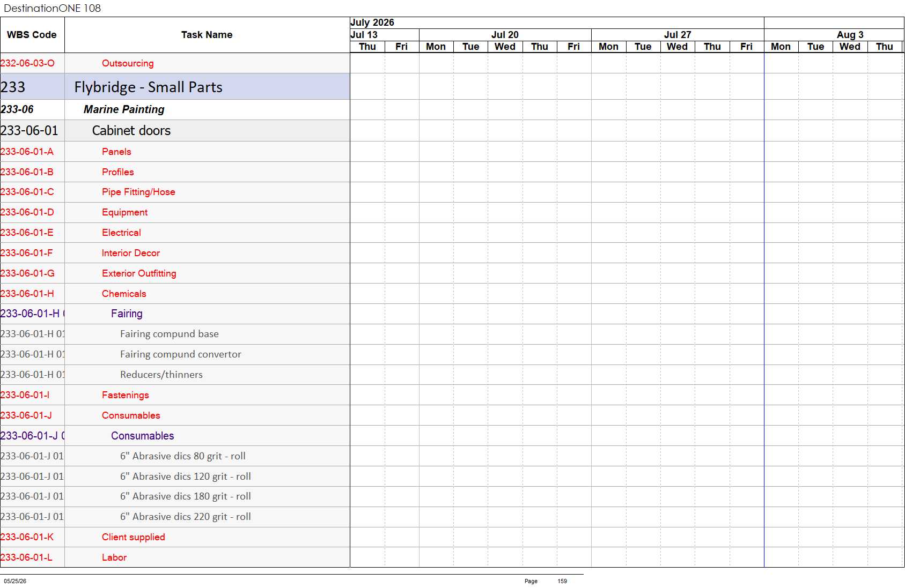Click the DestinationONE 108 project title
905x588 pixels.
52,8
